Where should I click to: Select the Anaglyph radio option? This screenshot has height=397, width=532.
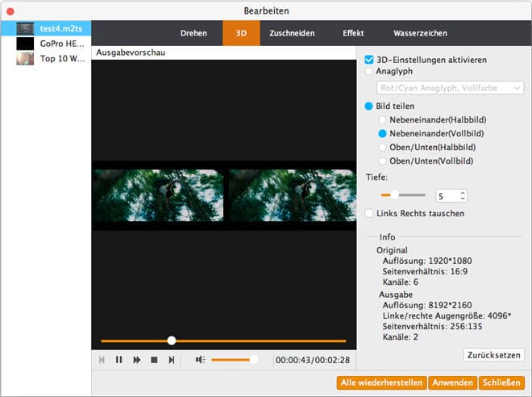click(x=369, y=71)
